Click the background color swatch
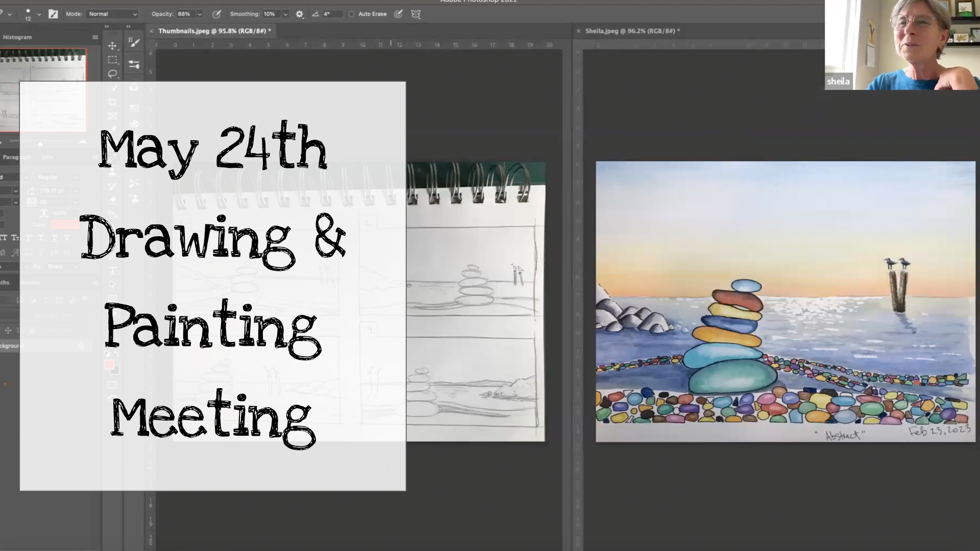The height and width of the screenshot is (551, 980). pos(116,370)
